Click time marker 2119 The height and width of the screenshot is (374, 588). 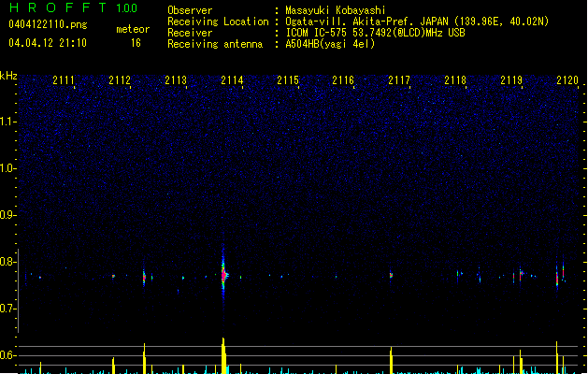[511, 80]
